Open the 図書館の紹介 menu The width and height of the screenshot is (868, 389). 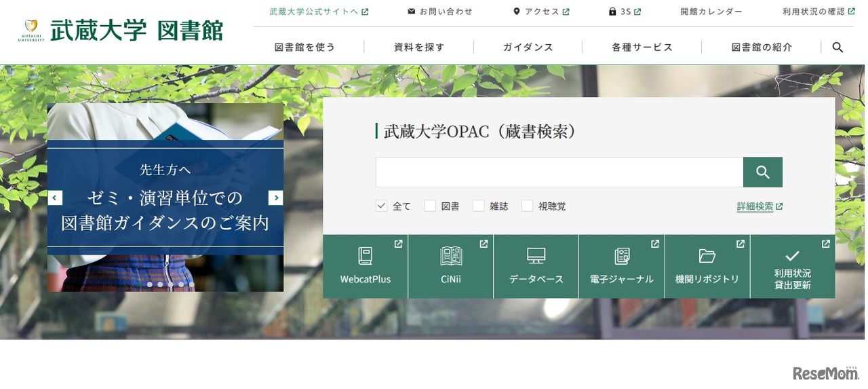click(x=762, y=47)
